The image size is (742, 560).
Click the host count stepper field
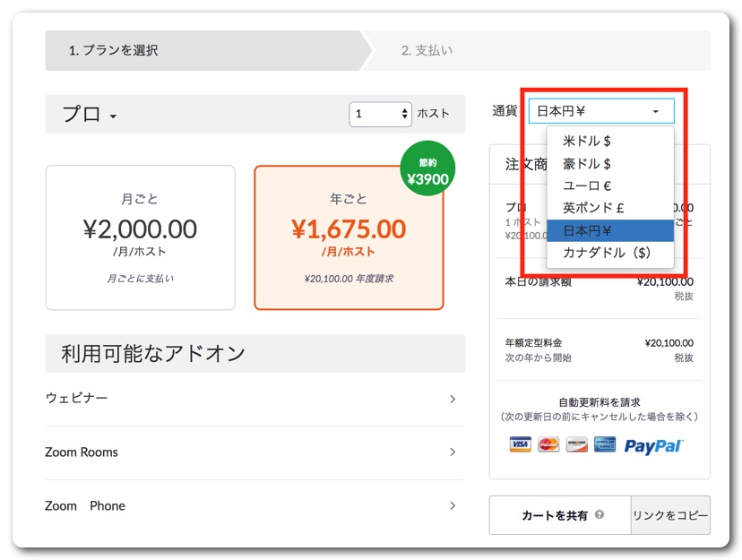click(380, 114)
